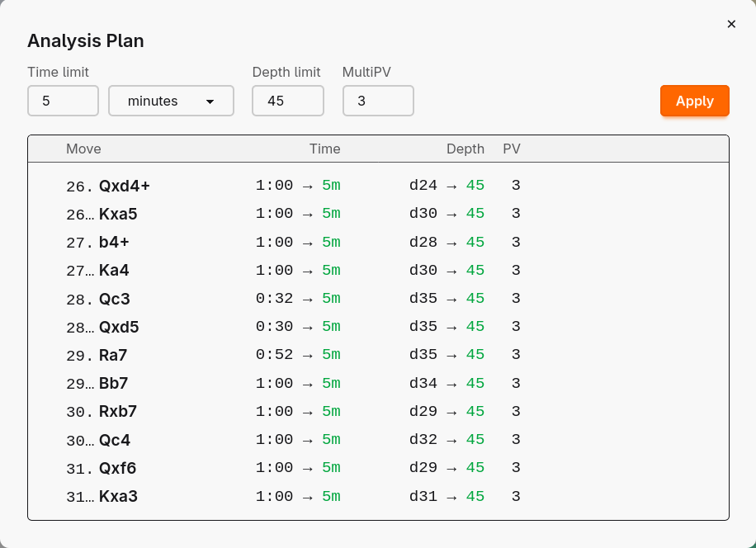
Task: Click the green arrow next to 0:32 for Qc3
Action: 307,299
